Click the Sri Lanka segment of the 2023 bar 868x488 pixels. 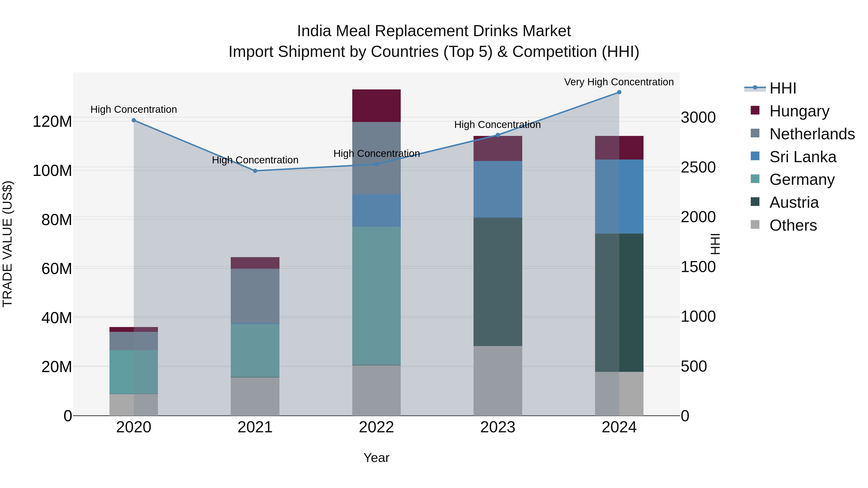point(498,189)
